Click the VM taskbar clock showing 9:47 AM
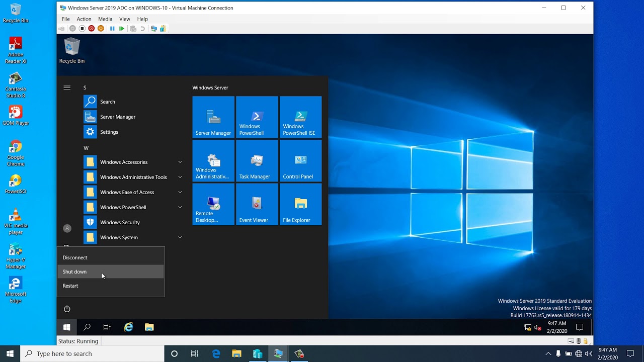 coord(557,327)
